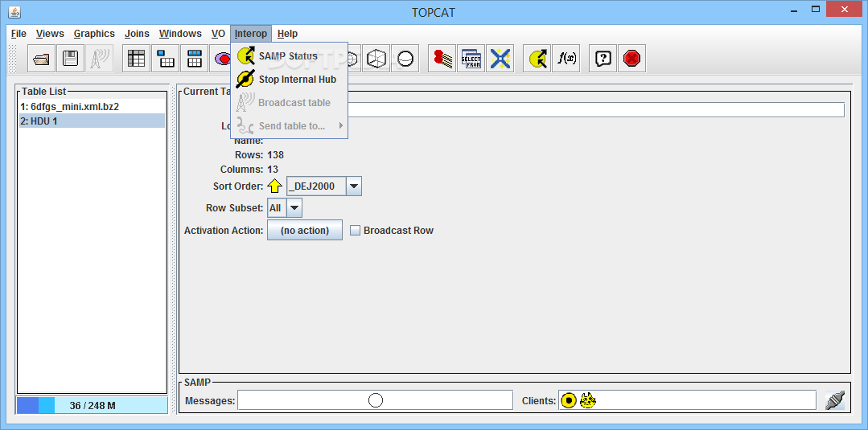Click the Rows value 138
Image resolution: width=868 pixels, height=430 pixels.
pyautogui.click(x=276, y=155)
